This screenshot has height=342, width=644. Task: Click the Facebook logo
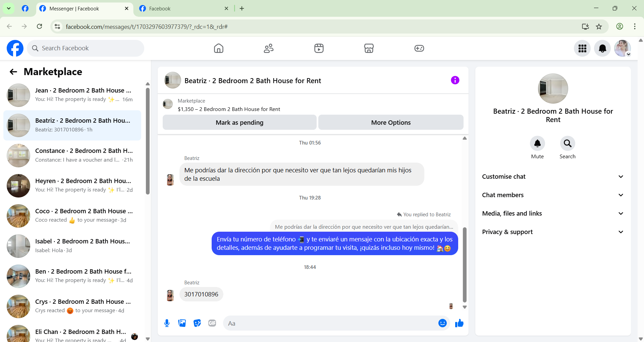click(x=15, y=48)
